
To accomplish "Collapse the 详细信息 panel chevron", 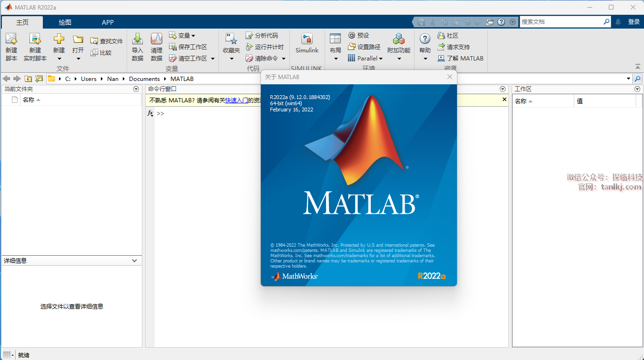I will point(135,260).
